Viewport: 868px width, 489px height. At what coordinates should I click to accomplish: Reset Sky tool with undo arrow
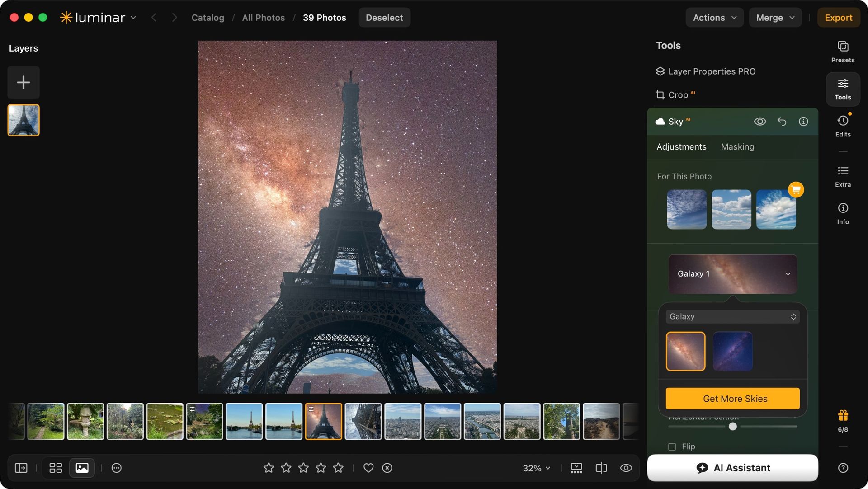[x=782, y=122]
